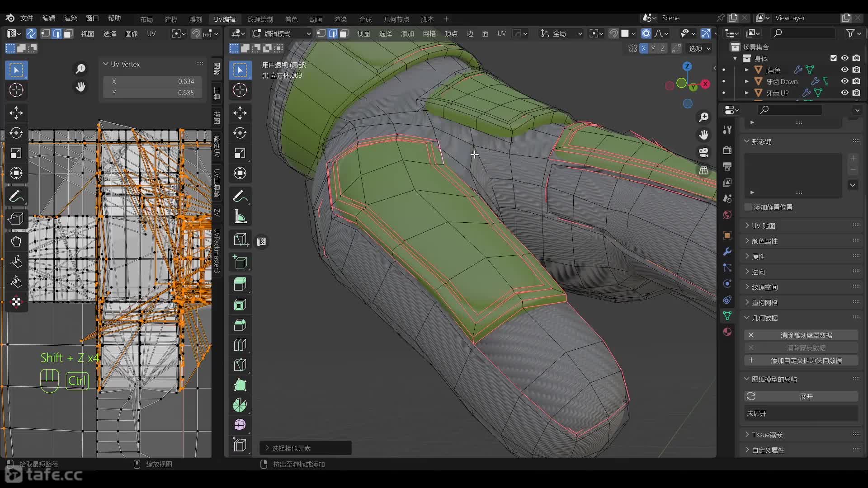
Task: Open the 选项 dropdown in viewport
Action: point(700,48)
